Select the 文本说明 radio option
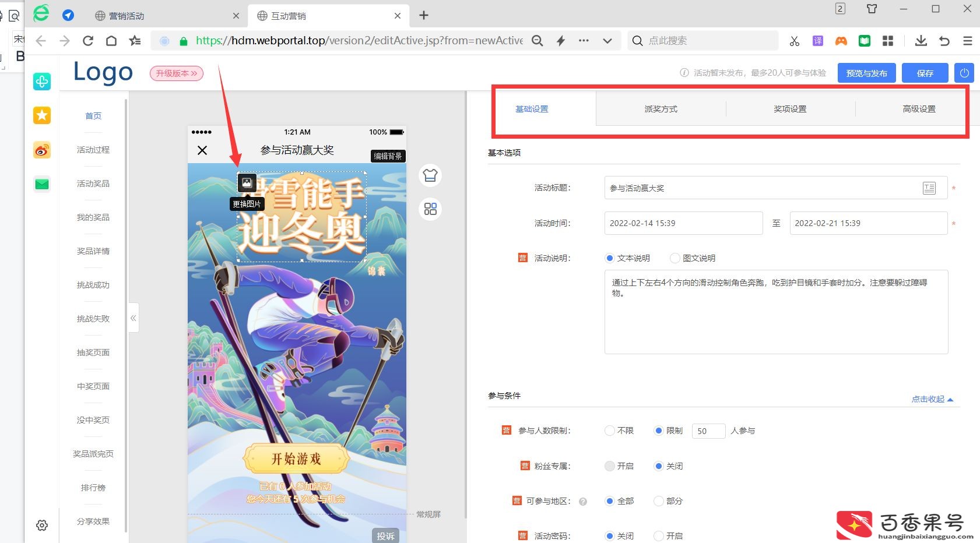Viewport: 980px width, 543px height. coord(610,258)
